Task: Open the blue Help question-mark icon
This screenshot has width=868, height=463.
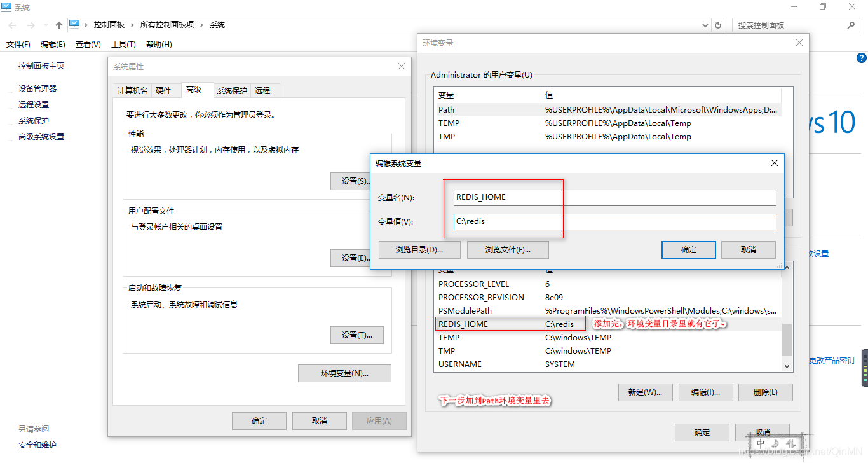Action: [862, 58]
